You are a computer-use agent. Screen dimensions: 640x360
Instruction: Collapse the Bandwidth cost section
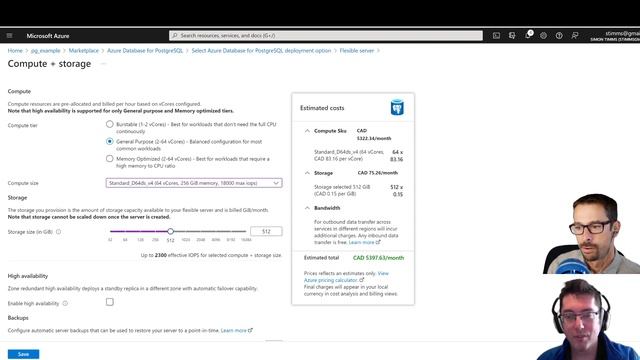307,208
